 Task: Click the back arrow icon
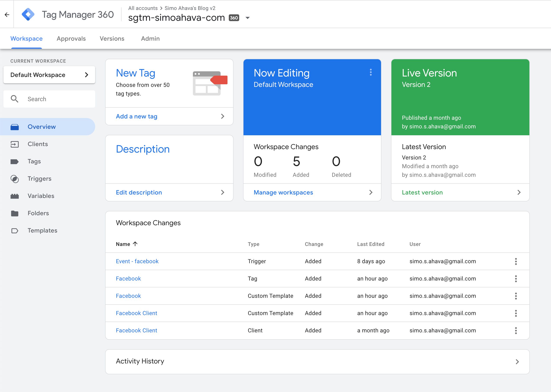[x=7, y=15]
